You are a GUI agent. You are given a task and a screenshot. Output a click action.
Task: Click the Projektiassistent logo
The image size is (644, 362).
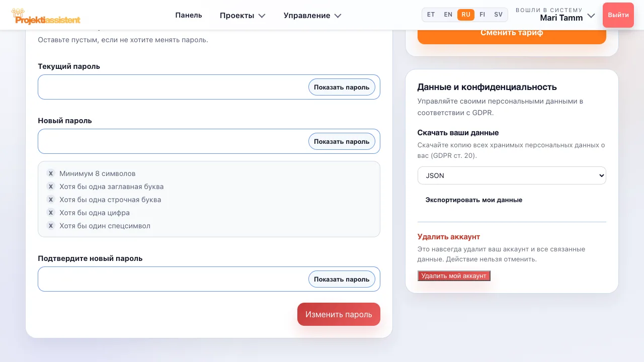point(46,16)
